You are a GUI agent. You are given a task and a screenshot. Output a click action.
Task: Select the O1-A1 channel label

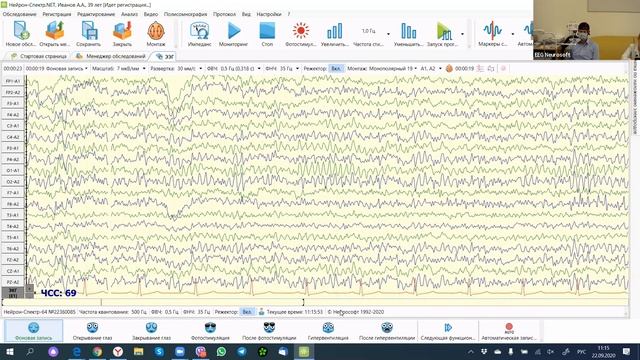click(13, 171)
